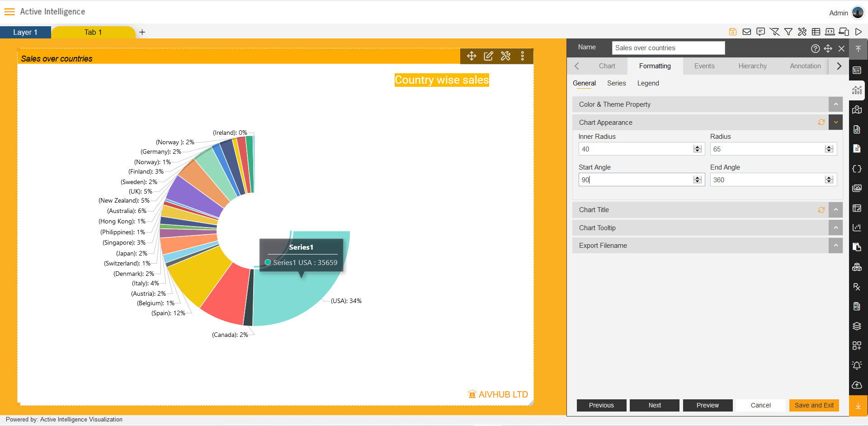Screen dimensions: 868x426
Task: Close the properties panel
Action: coord(841,48)
